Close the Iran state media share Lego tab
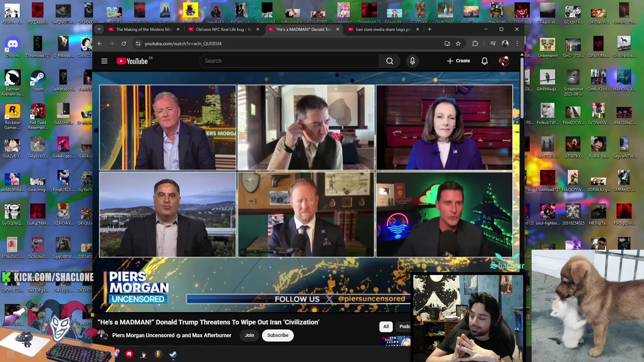Viewport: 644px width, 362px height. [x=417, y=29]
